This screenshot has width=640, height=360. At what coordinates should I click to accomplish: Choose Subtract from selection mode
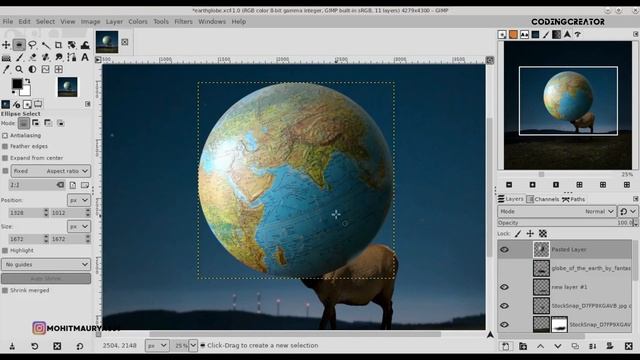coord(48,123)
